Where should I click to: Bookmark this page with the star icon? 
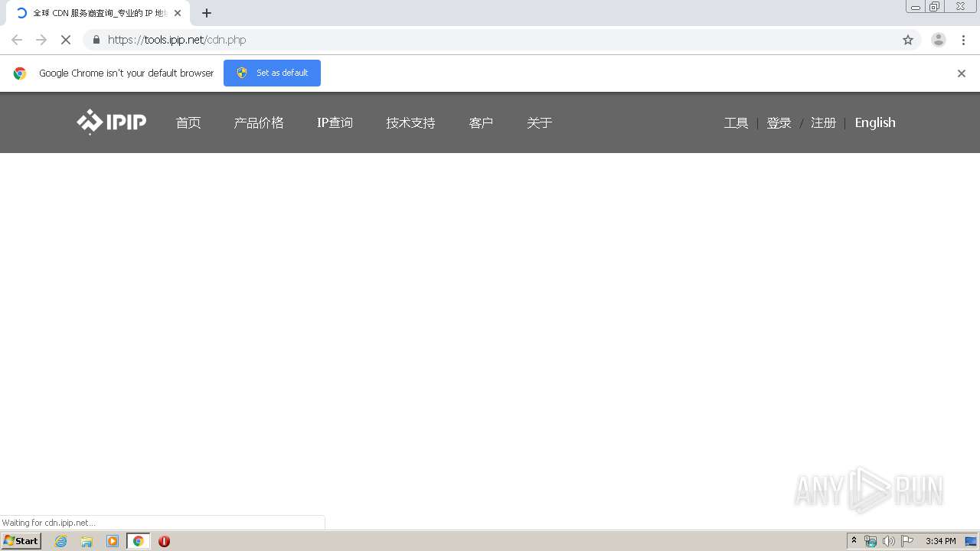click(x=908, y=40)
